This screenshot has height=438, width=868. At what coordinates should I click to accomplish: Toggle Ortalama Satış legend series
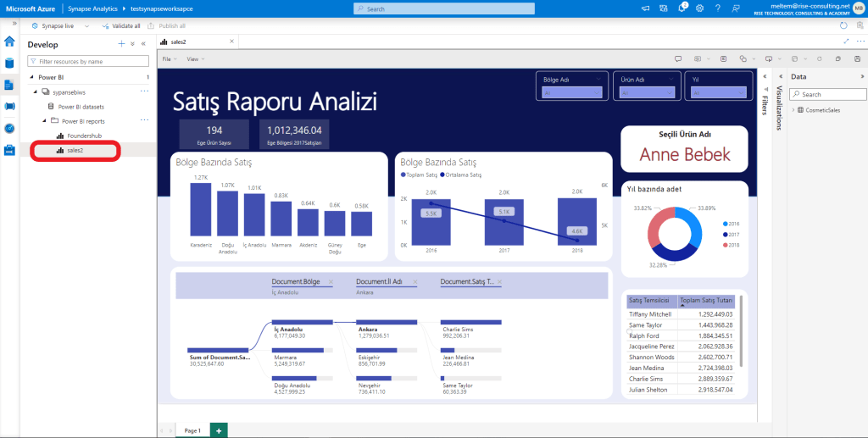point(463,175)
